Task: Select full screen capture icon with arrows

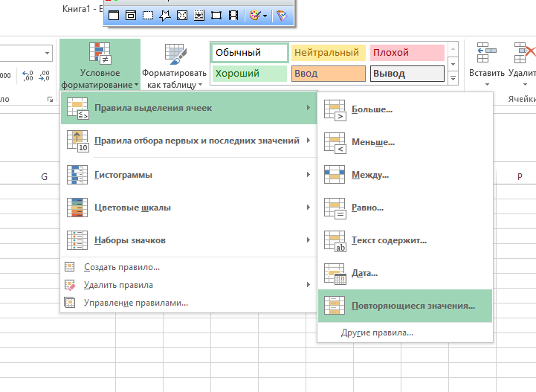Action: point(182,16)
